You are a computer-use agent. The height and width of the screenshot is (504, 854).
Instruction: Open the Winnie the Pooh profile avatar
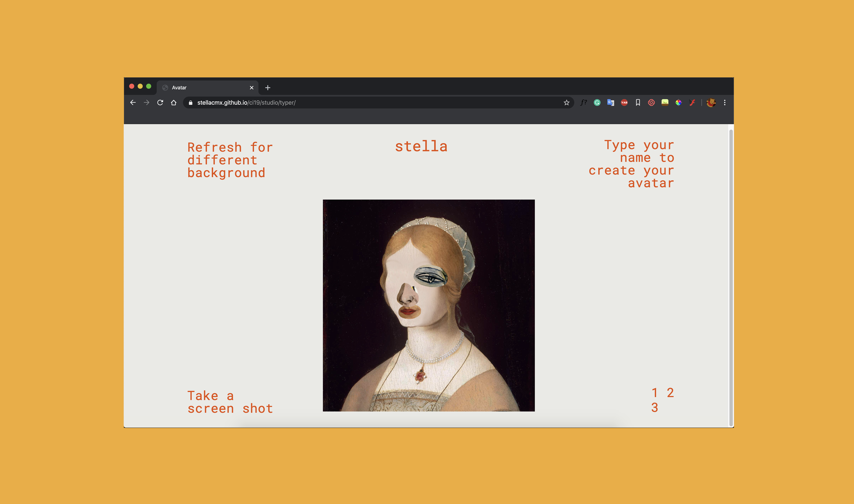pyautogui.click(x=711, y=103)
